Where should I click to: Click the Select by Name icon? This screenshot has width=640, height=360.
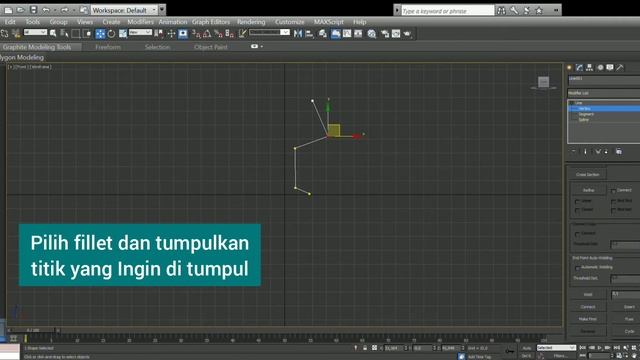64,34
